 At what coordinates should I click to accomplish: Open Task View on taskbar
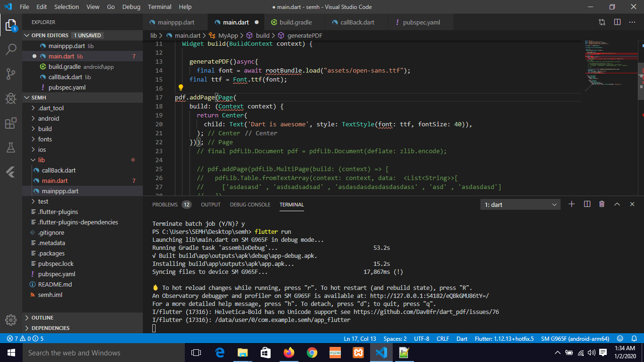[x=196, y=353]
